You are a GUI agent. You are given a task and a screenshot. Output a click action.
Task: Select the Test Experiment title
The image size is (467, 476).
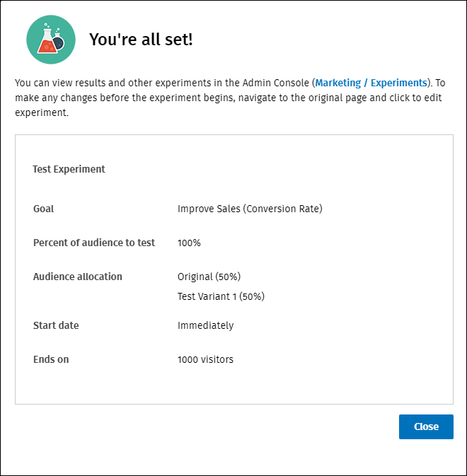click(69, 169)
